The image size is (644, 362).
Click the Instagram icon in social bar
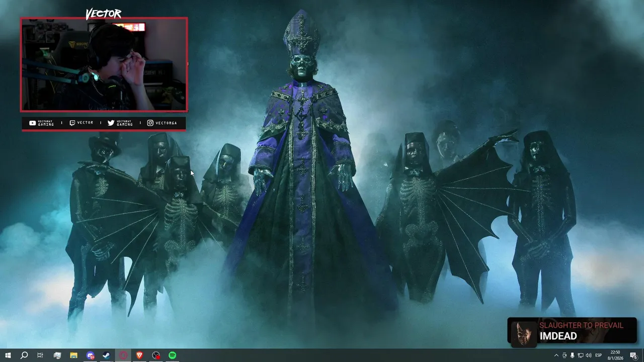tap(150, 123)
